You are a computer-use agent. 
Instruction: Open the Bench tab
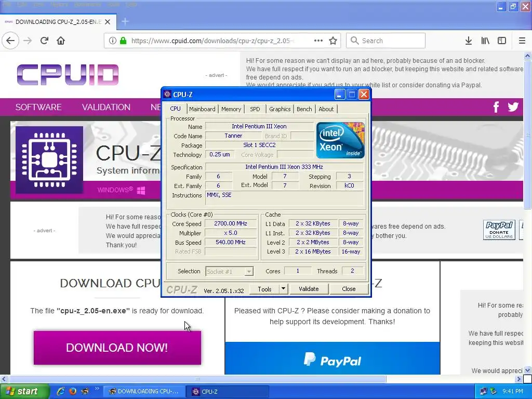click(304, 109)
